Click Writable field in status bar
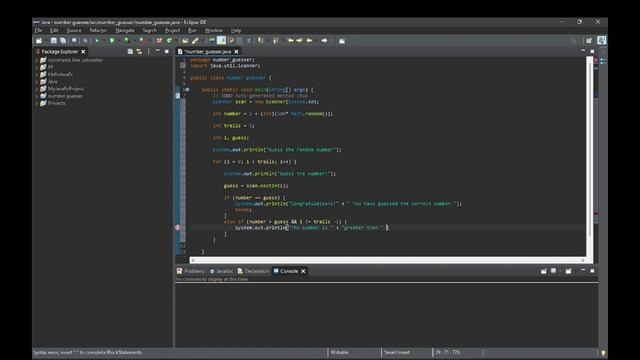This screenshot has height=360, width=640. point(340,352)
